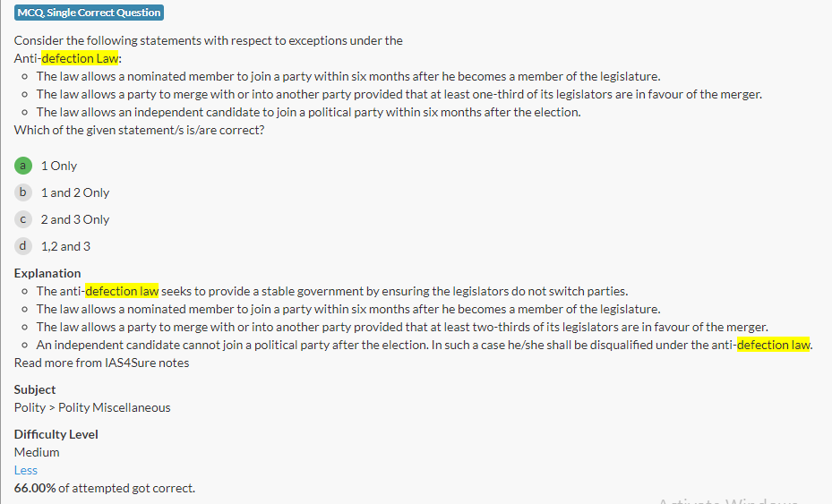Click the "1,2 and 3" answer text
The image size is (832, 504).
coord(65,246)
